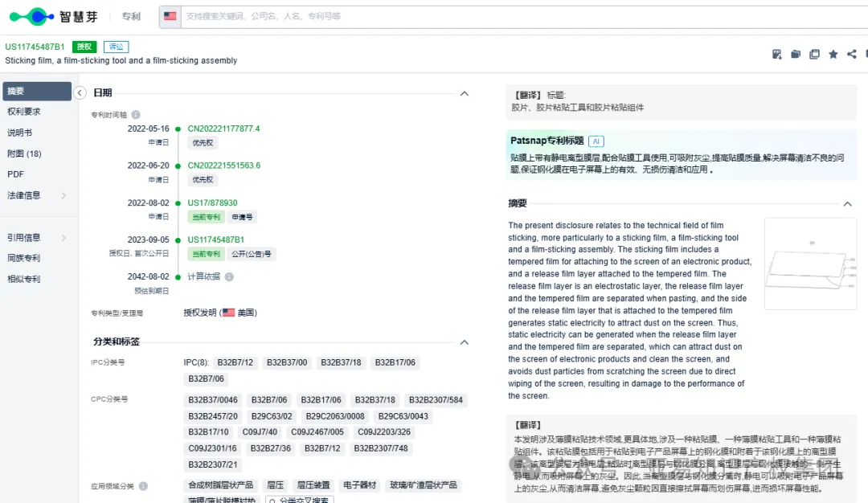The image size is (868, 503).
Task: Collapse the right-side 摘要 section
Action: 847,203
